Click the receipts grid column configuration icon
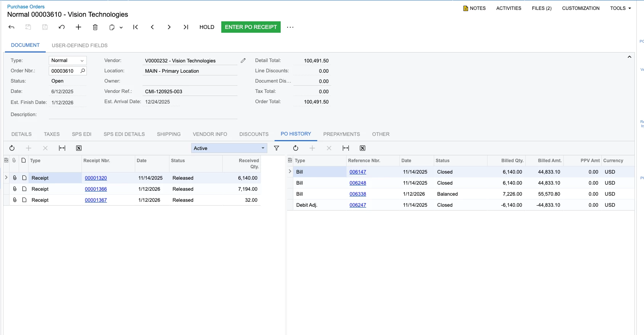 click(6, 160)
